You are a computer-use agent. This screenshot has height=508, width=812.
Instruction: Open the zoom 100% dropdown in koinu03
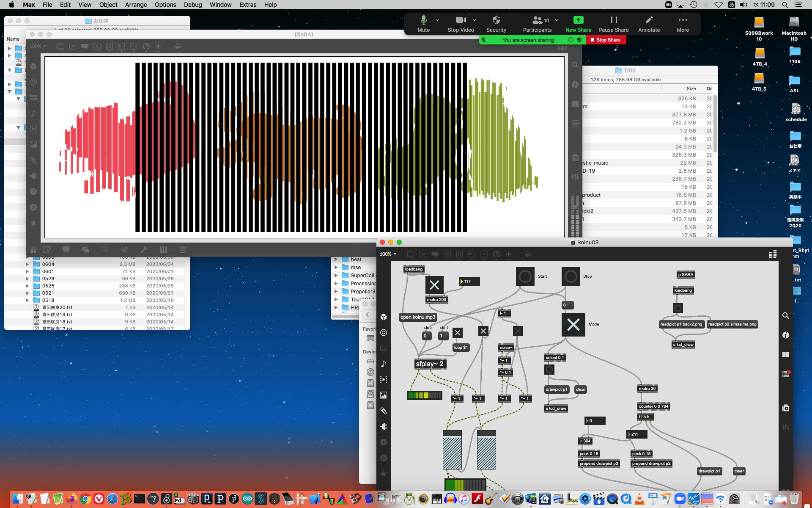tap(388, 254)
